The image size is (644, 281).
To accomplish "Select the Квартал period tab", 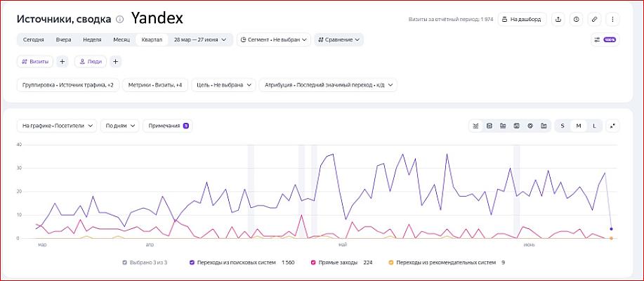I will pos(152,40).
